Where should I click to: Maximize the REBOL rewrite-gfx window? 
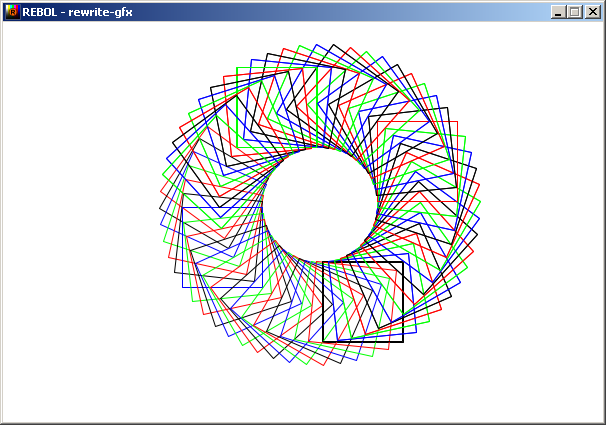pos(574,12)
